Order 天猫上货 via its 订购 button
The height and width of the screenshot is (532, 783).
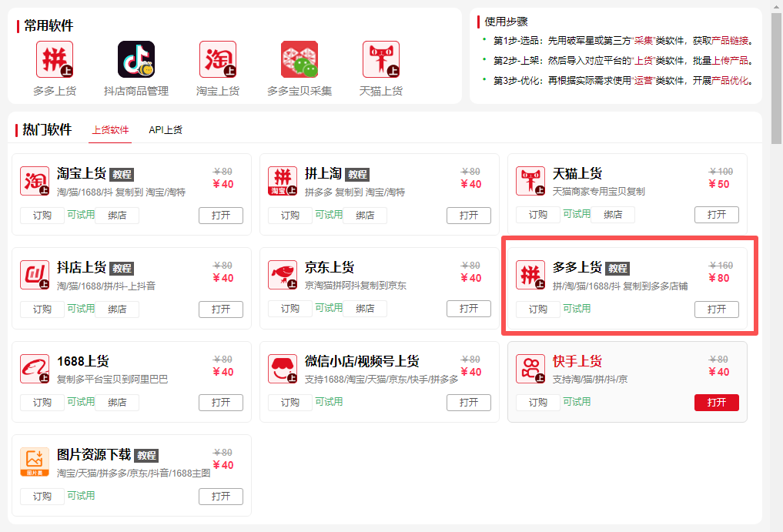(x=538, y=214)
